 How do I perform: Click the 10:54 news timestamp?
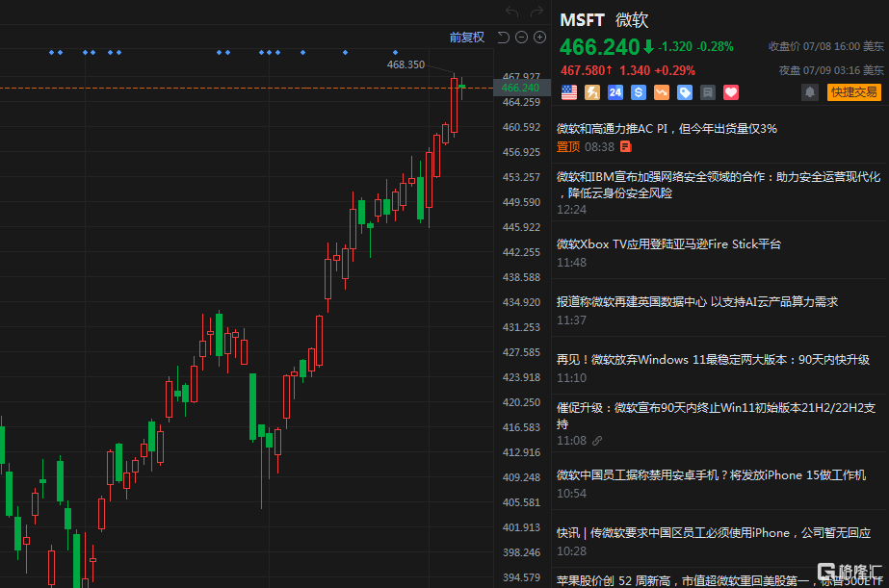pyautogui.click(x=571, y=494)
